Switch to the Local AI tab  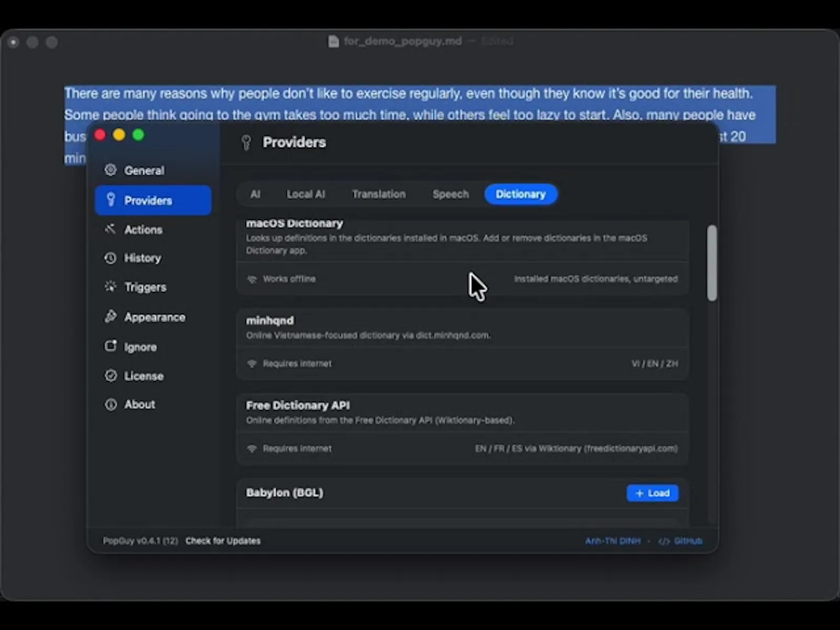(306, 194)
